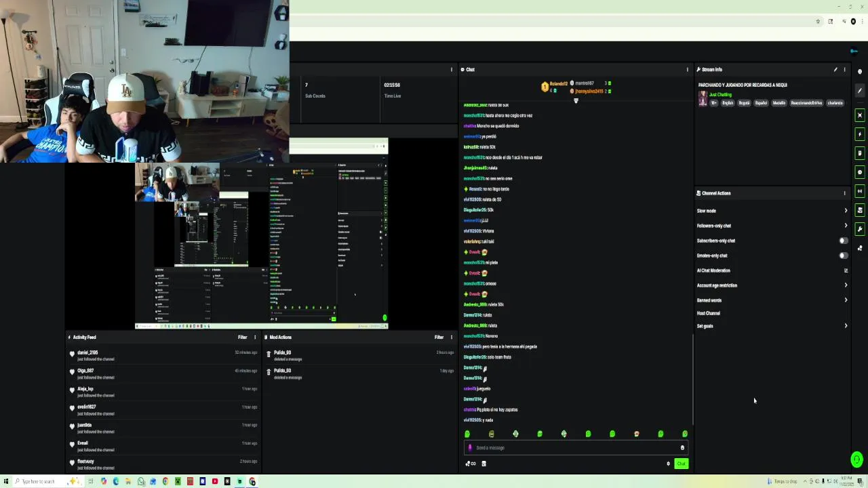Open chat settings gear beside Chat button
868x488 pixels.
[668, 464]
